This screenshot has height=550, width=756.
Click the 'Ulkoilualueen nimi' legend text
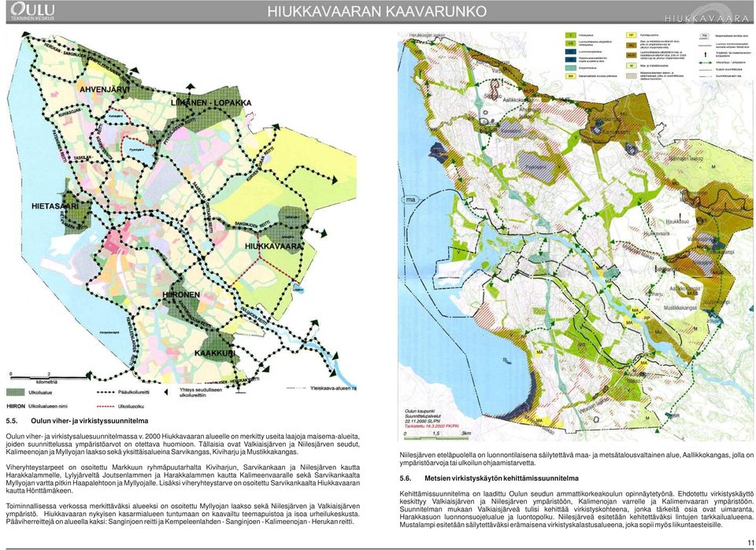[48, 406]
